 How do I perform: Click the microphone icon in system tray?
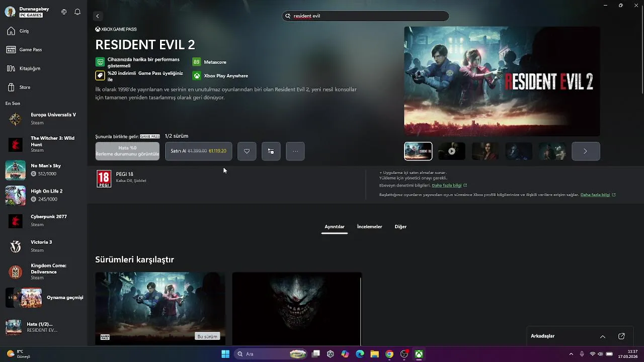click(582, 354)
